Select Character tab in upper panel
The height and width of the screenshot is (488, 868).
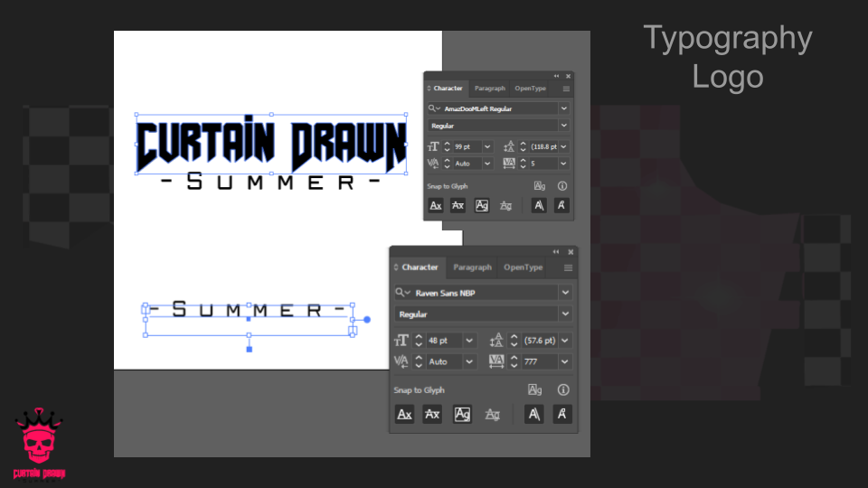pos(448,89)
